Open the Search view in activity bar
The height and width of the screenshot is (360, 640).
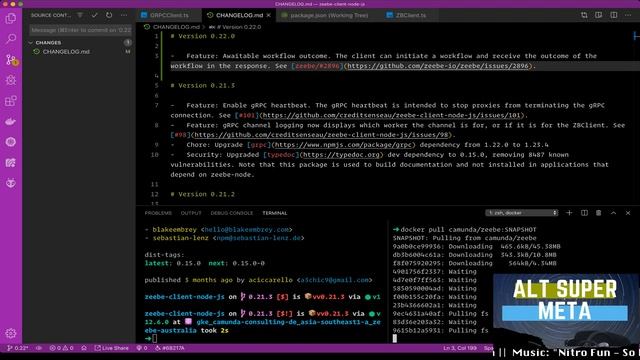coord(11,39)
